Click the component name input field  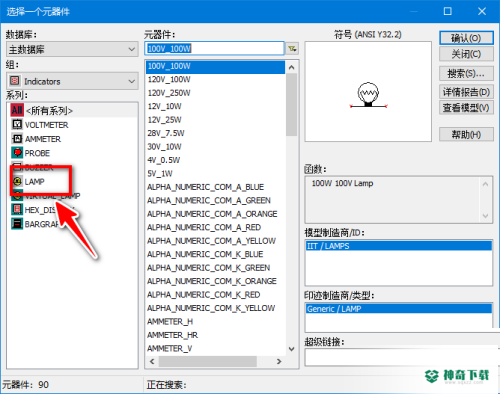[214, 49]
